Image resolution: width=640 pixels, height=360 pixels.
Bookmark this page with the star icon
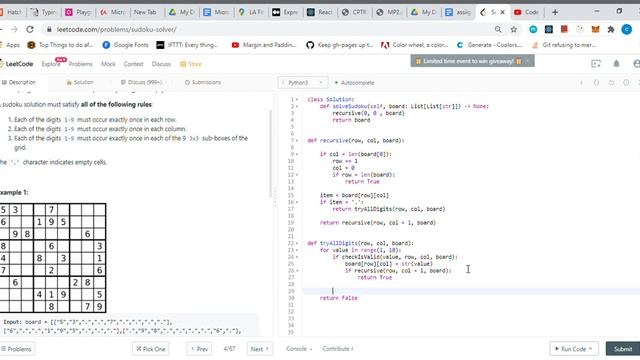pyautogui.click(x=513, y=29)
